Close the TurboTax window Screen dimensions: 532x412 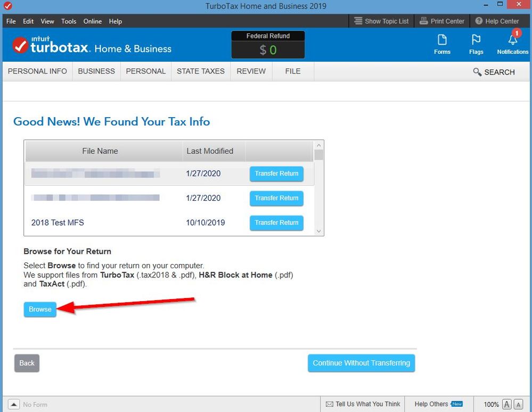(519, 4)
